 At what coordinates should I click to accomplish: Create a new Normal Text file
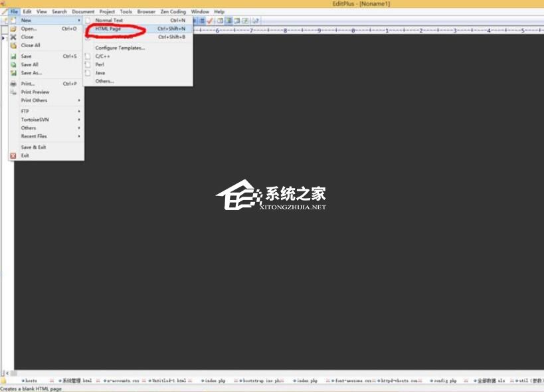tap(109, 21)
